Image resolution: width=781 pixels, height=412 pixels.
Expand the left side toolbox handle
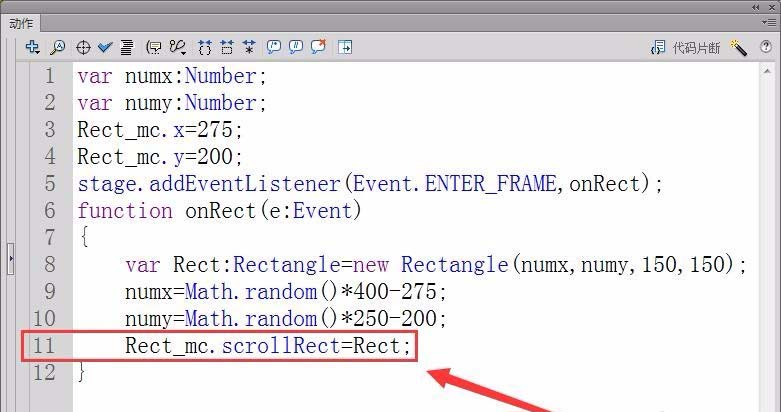tap(10, 259)
